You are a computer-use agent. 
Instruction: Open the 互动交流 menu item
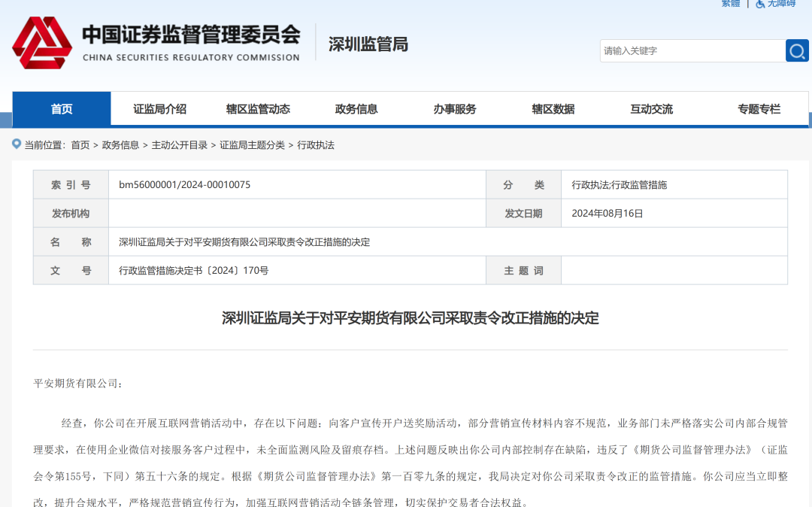tap(652, 109)
